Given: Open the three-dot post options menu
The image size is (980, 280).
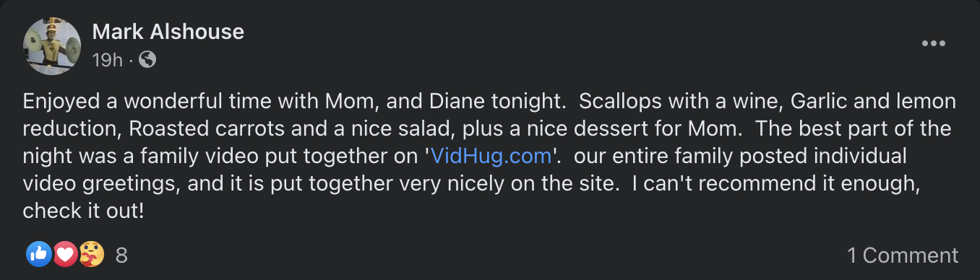Looking at the screenshot, I should tap(933, 44).
